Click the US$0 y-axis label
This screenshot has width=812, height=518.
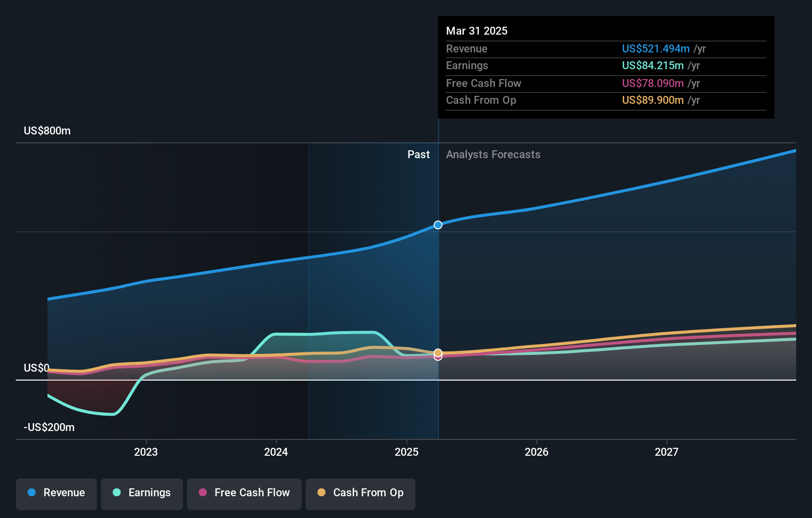click(37, 368)
